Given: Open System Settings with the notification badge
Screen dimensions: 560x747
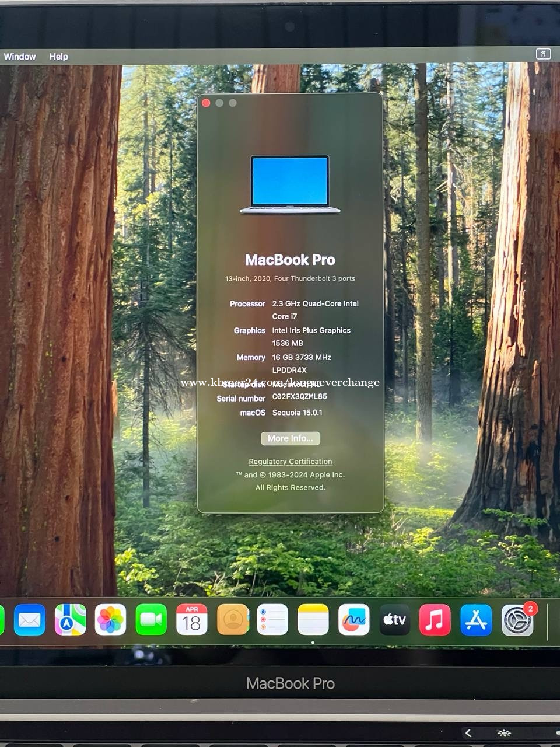Looking at the screenshot, I should point(517,621).
